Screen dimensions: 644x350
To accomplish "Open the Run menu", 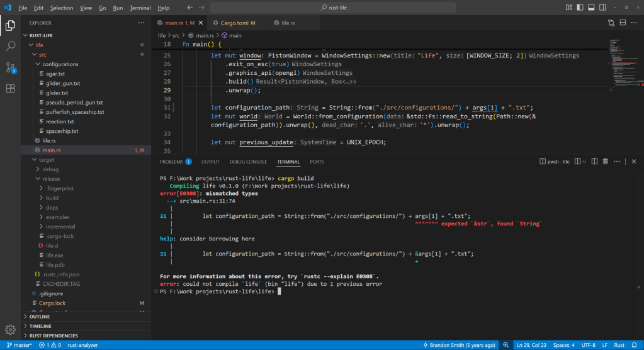I will [118, 8].
